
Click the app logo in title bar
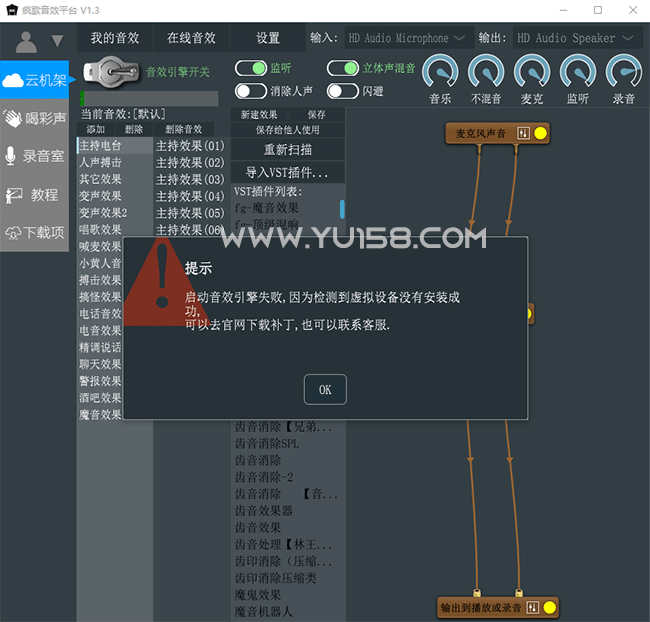pos(12,10)
